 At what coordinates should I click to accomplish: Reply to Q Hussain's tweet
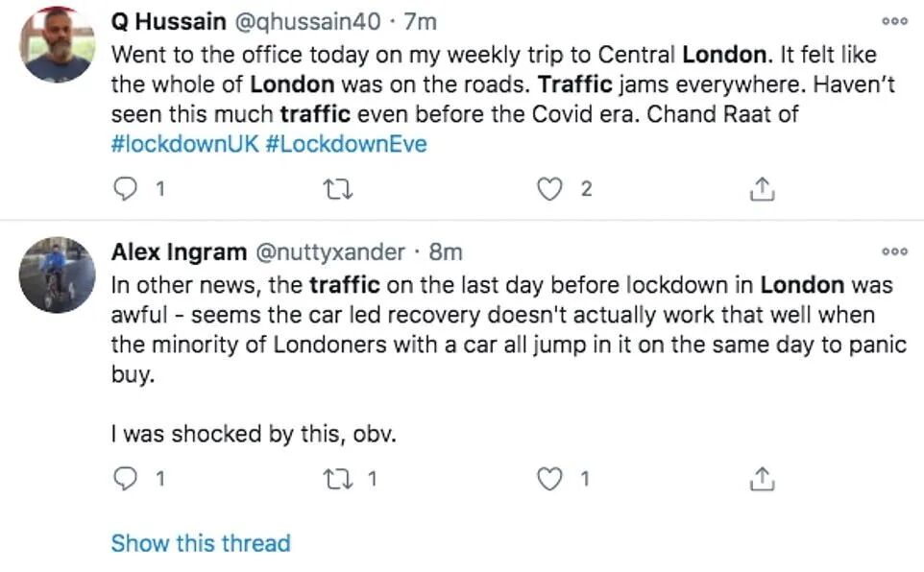tap(126, 189)
